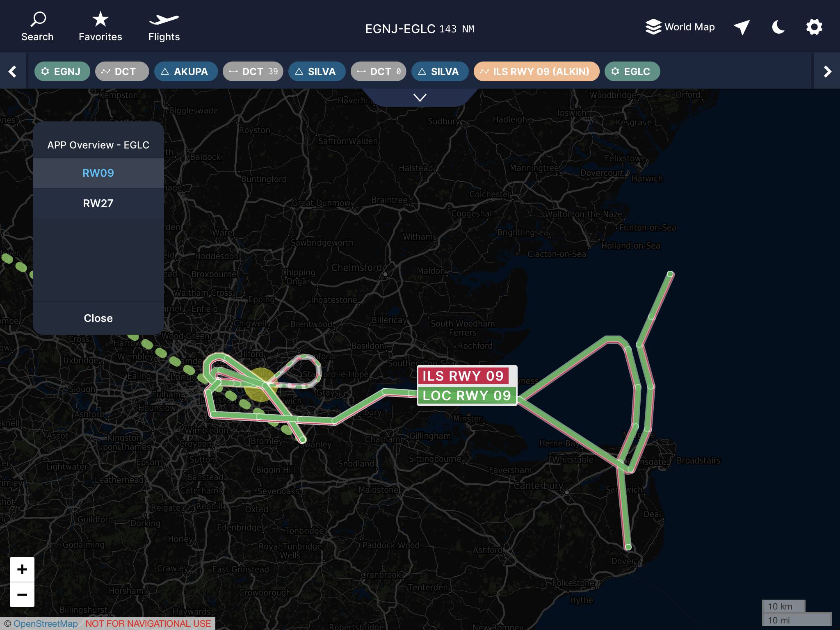Screen dimensions: 840x630
Task: Center map on current location arrow
Action: click(742, 27)
